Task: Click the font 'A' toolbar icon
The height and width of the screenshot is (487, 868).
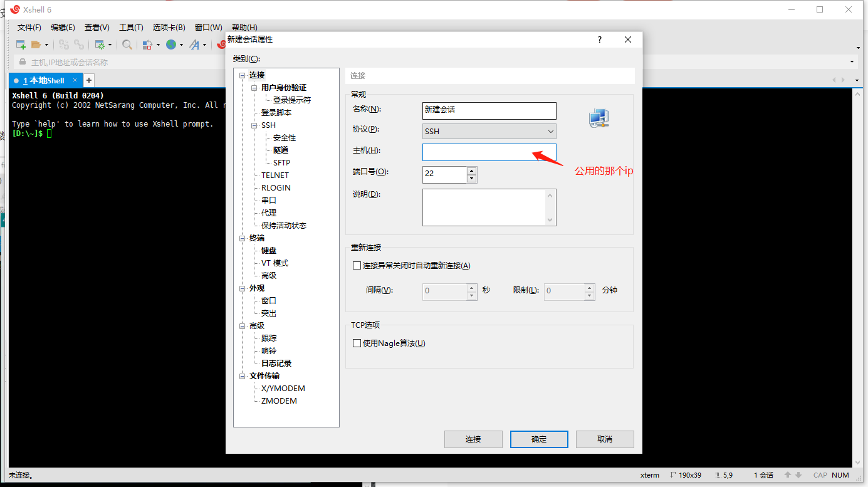Action: (x=194, y=45)
